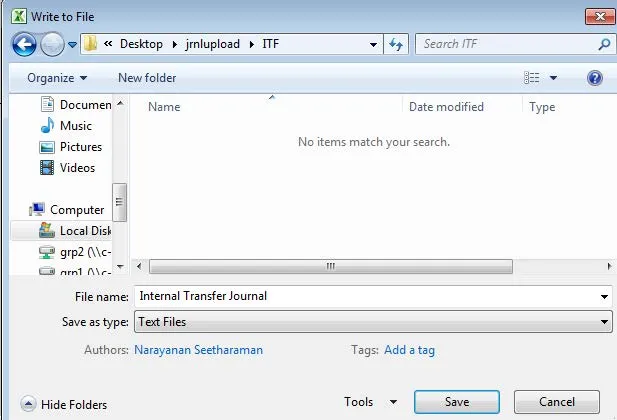Click the Music note icon
Viewport: 617px width, 420px height.
point(47,126)
